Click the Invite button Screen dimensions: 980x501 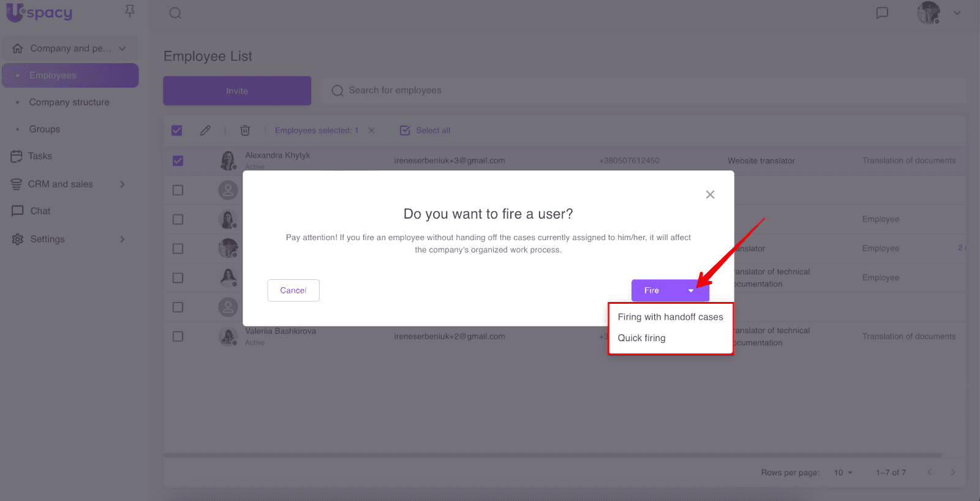click(x=237, y=91)
